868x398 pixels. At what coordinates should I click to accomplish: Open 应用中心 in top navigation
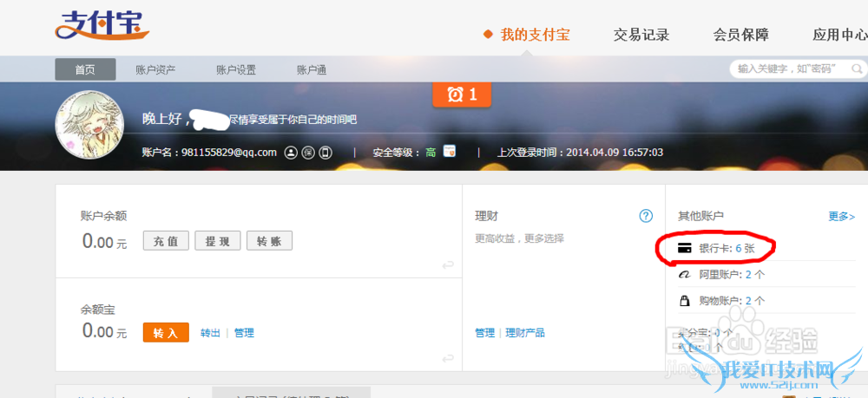[839, 35]
